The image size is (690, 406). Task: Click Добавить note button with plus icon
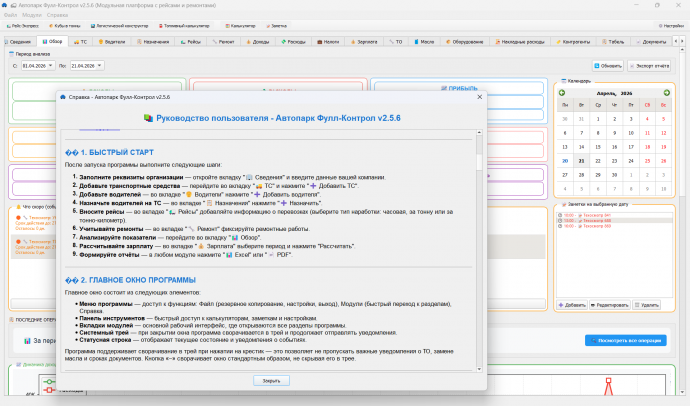pos(572,305)
